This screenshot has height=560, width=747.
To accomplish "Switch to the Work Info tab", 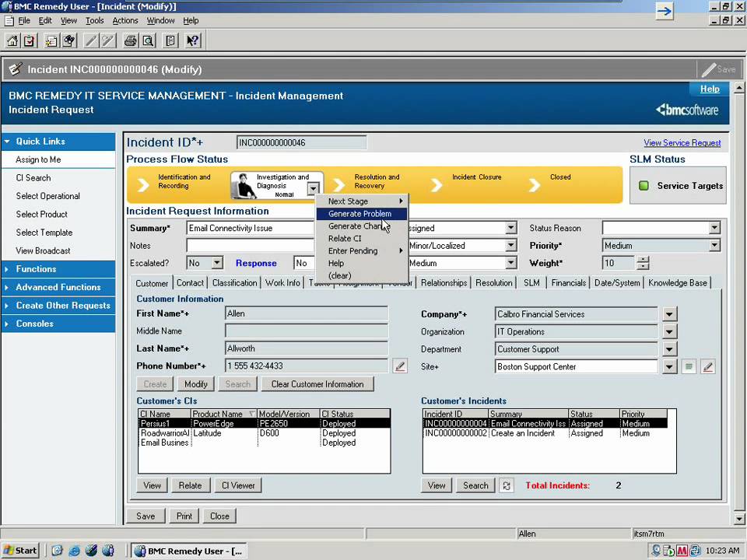I will click(282, 283).
